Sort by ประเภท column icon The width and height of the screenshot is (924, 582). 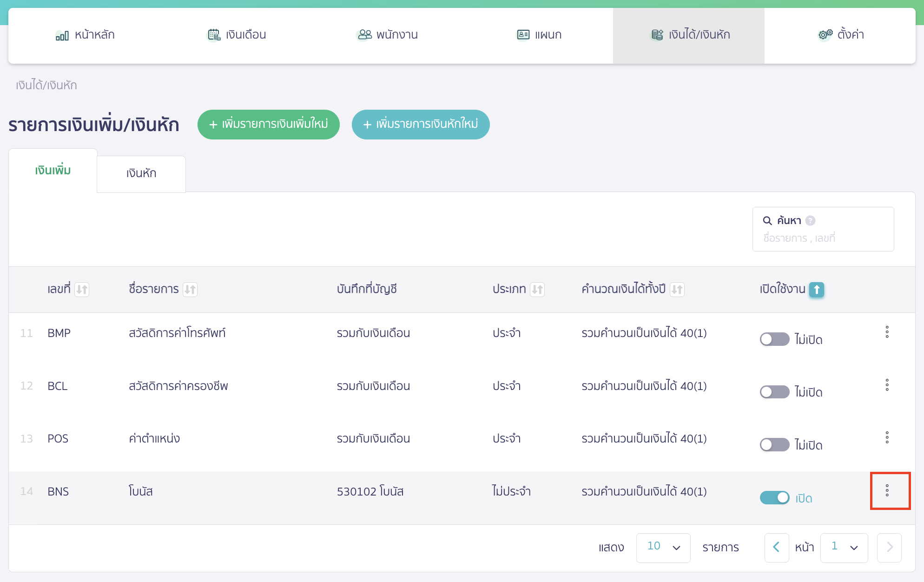pos(537,290)
